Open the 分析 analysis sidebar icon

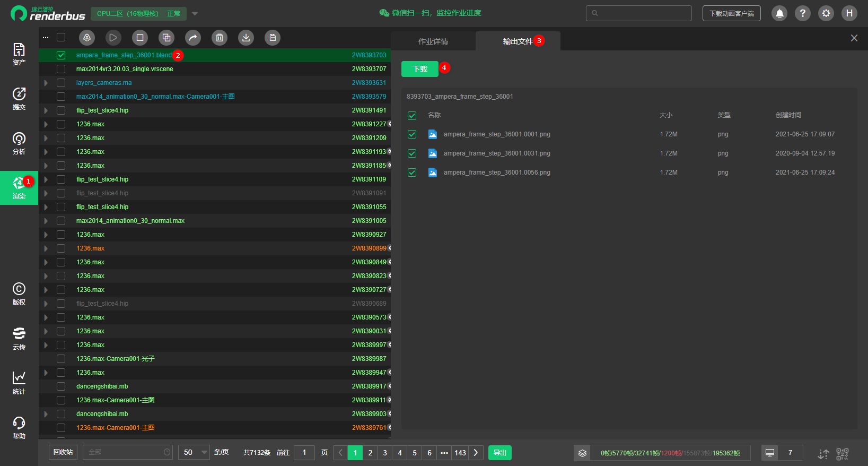tap(19, 143)
